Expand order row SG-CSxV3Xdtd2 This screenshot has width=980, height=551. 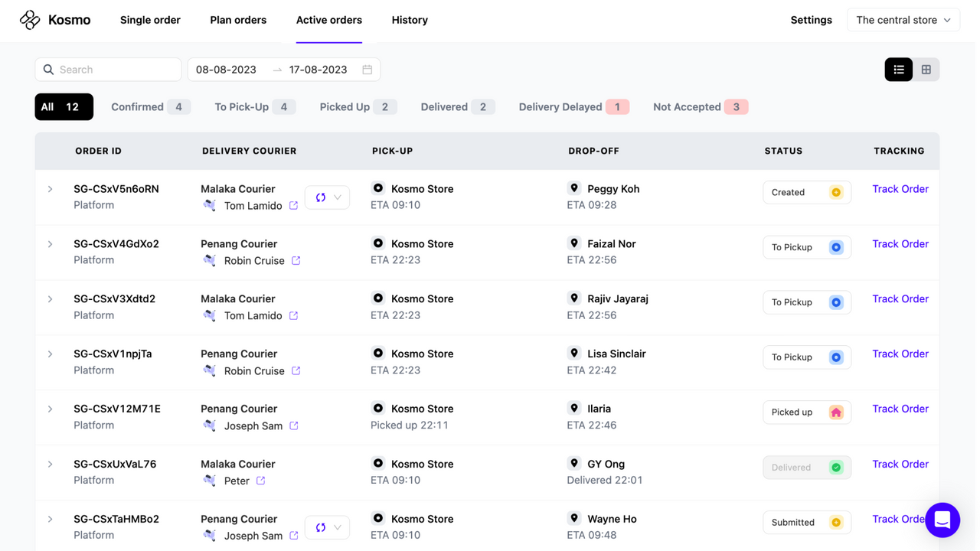[51, 299]
